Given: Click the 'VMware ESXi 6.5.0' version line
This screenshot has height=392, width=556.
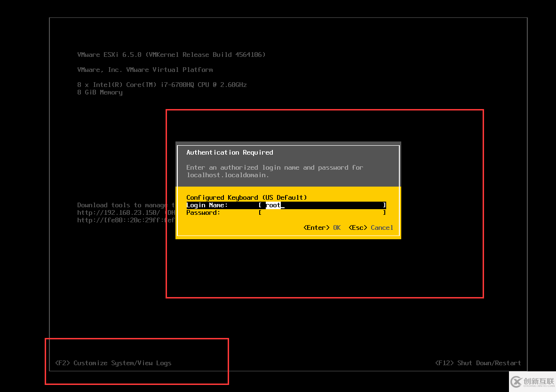Looking at the screenshot, I should 171,55.
